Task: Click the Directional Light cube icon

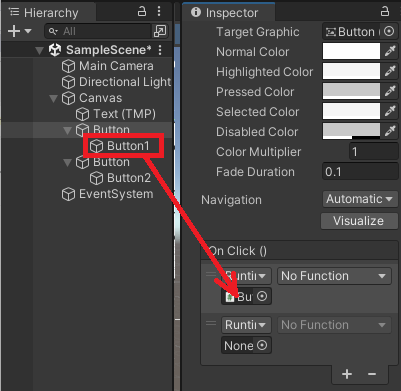Action: 68,82
